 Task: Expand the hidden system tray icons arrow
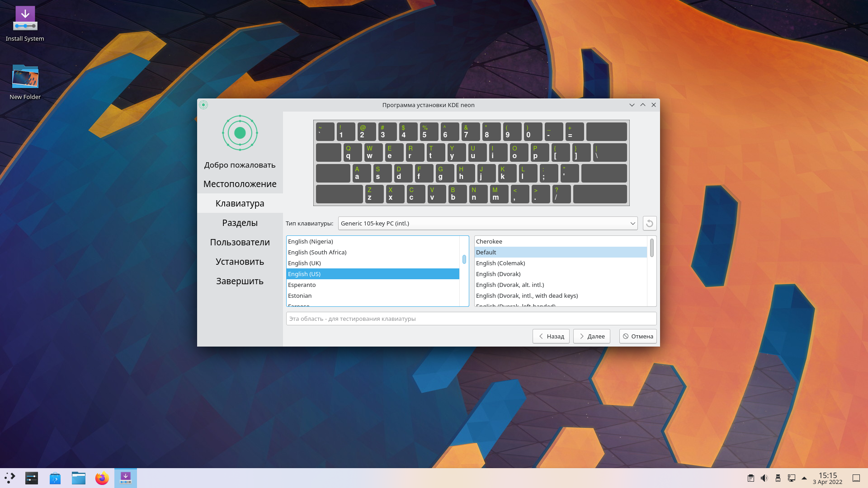(x=804, y=478)
